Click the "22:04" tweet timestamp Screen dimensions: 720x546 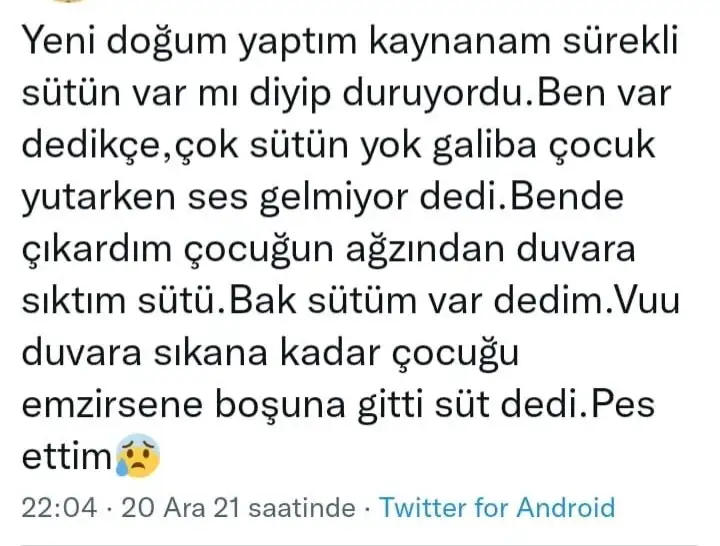[60, 508]
